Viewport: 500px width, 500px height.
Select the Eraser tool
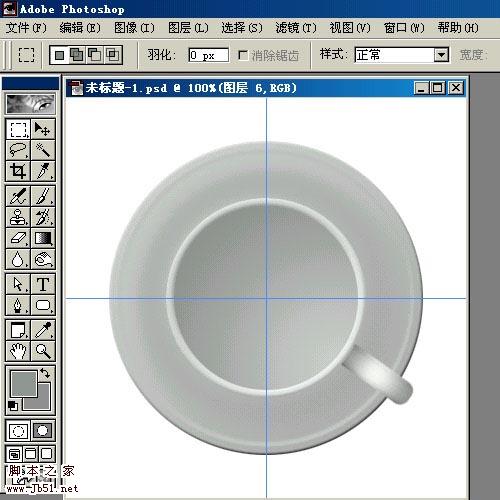(x=18, y=238)
